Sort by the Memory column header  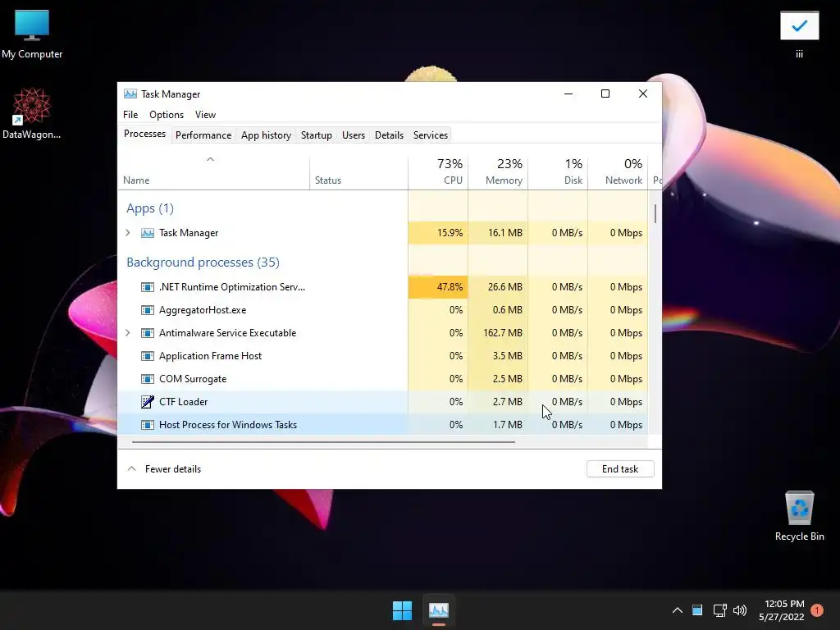pos(498,172)
